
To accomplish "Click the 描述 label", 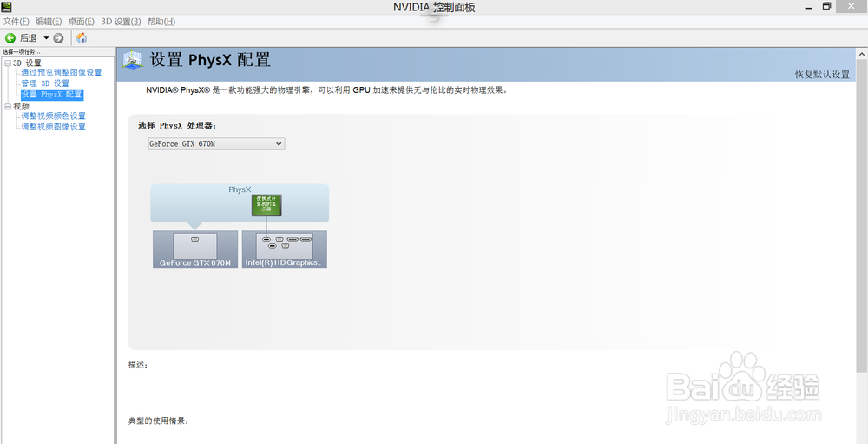I will (x=138, y=365).
